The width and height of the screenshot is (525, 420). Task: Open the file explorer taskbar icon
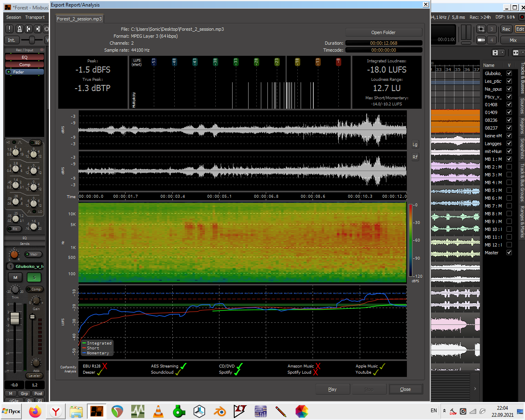[76, 411]
